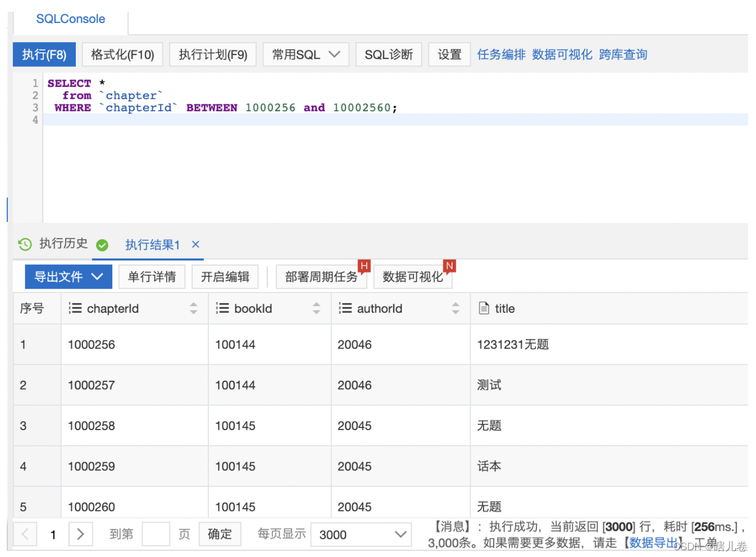Image resolution: width=756 pixels, height=557 pixels.
Task: Go to the next results page arrow
Action: (80, 534)
